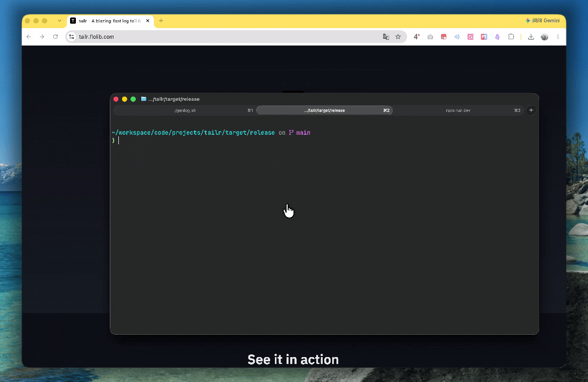
Task: Reload the tailr.flolib.com page
Action: (56, 37)
